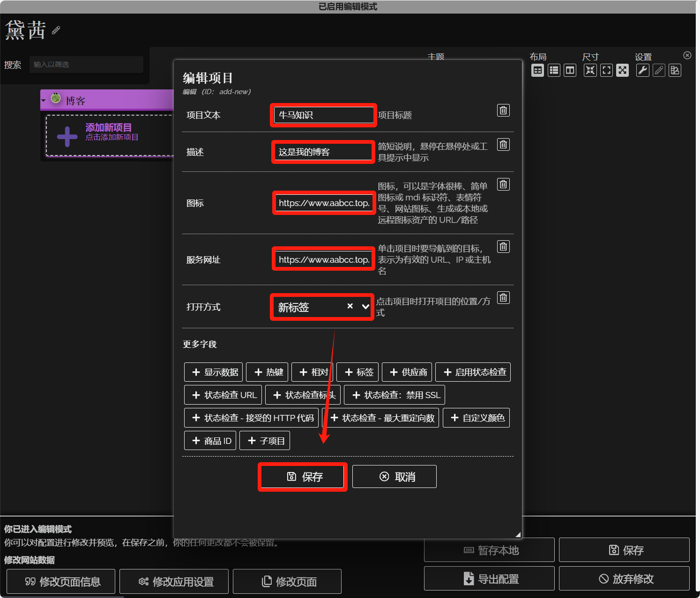700x598 pixels.
Task: Clear the 新标签 selection with the X
Action: [x=350, y=306]
